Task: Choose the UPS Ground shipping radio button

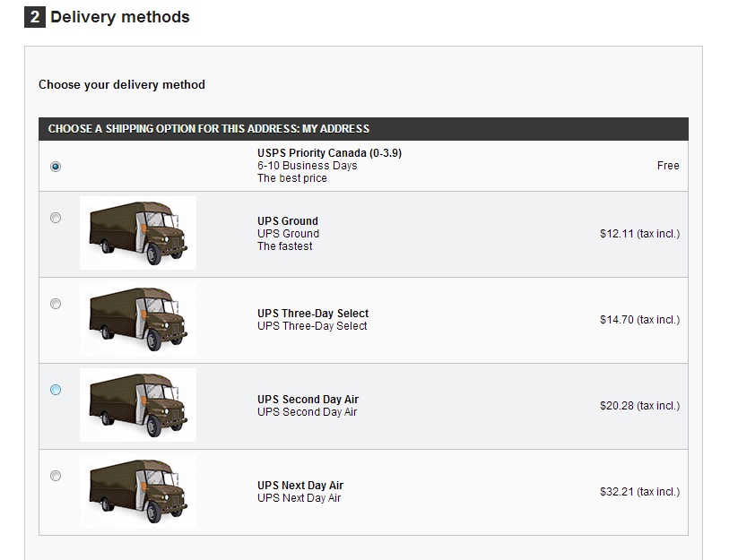Action: [x=56, y=218]
